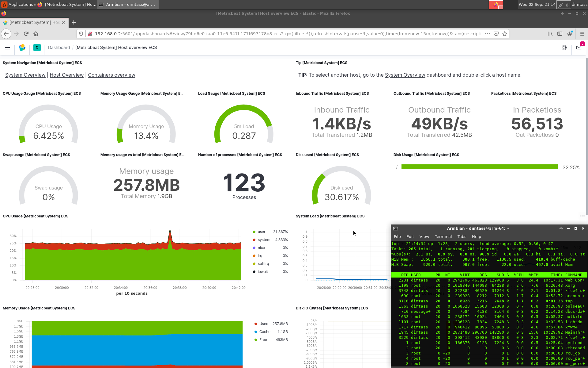
Task: Click the green iowait legend color dot
Action: [254, 272]
